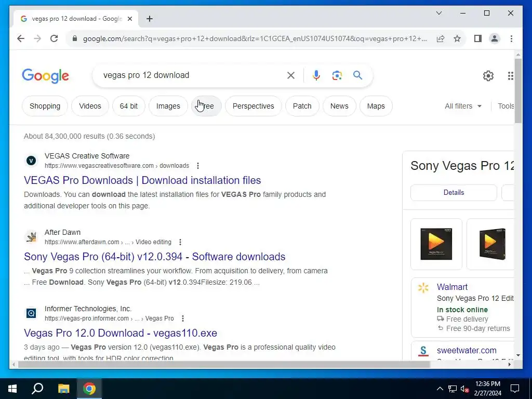Click the horizontal page scrollbar thumb
The image size is (532, 399).
click(x=224, y=365)
